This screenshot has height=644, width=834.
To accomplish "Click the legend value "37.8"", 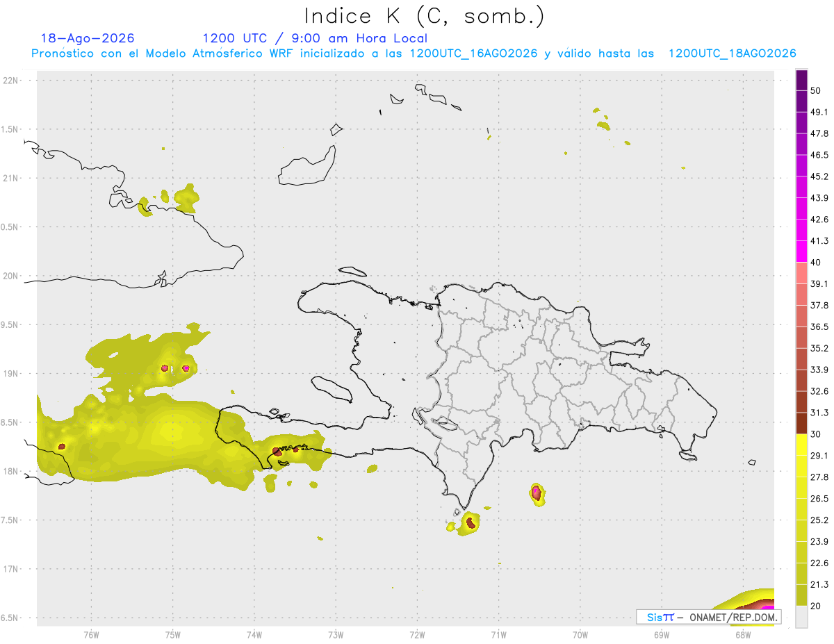I will (x=819, y=305).
